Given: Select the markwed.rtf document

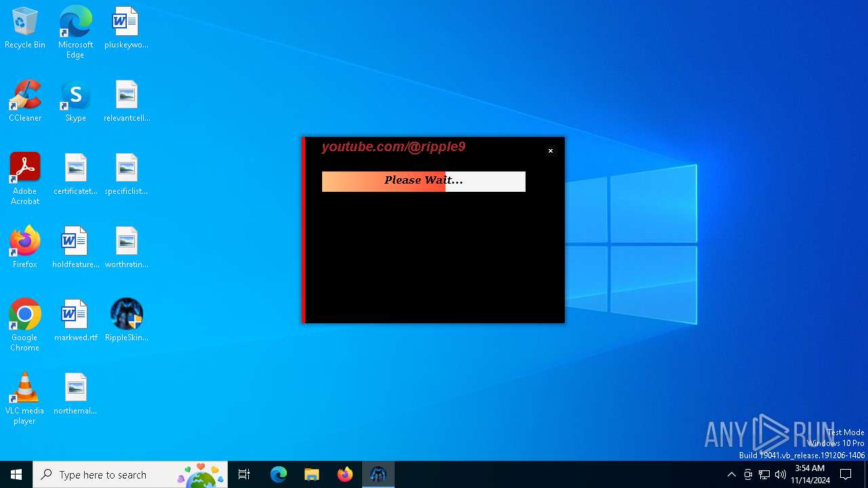Looking at the screenshot, I should click(75, 321).
